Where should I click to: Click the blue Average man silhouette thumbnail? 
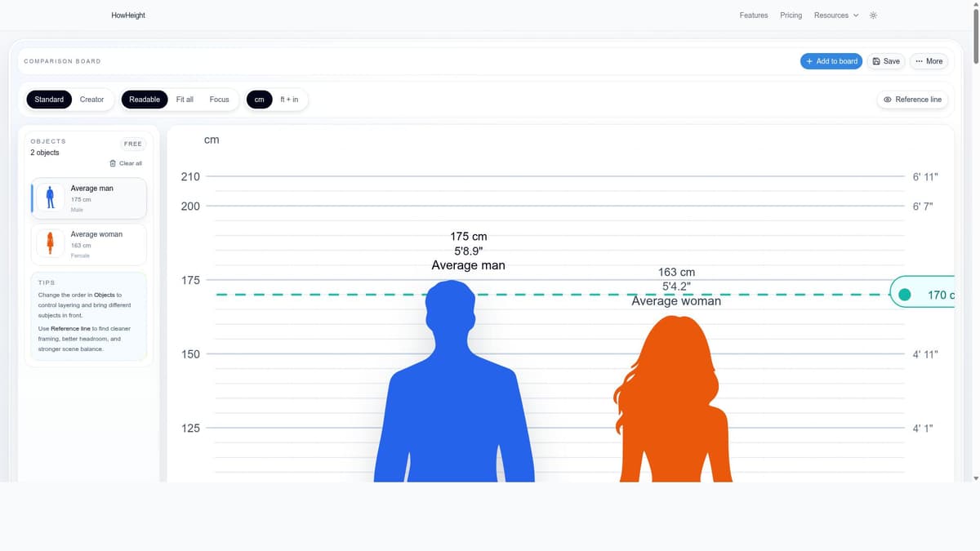(51, 198)
